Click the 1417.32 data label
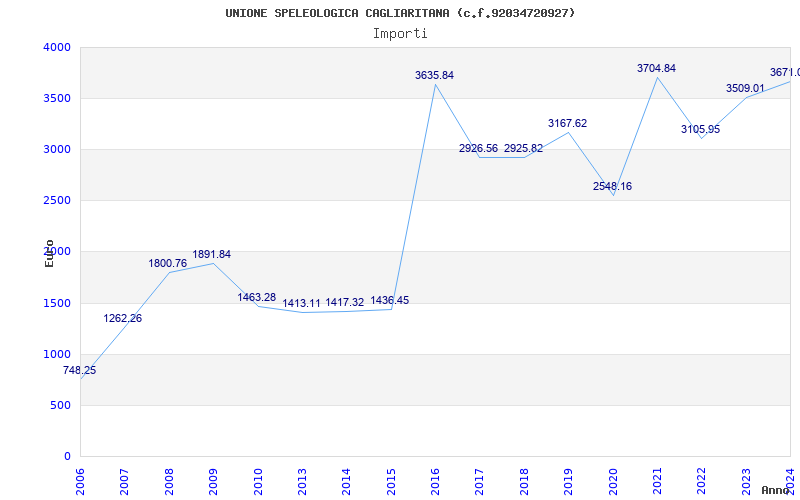This screenshot has height=500, width=800. [345, 303]
